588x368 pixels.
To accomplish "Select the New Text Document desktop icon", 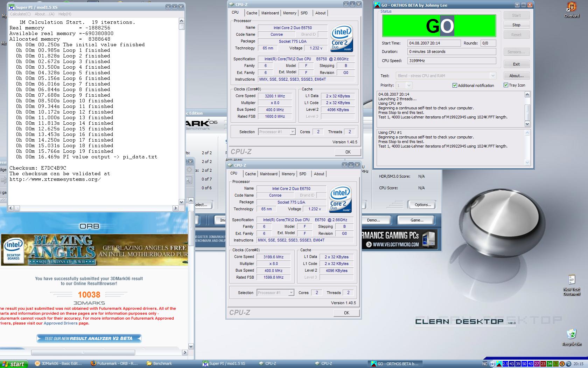I will coord(572,285).
